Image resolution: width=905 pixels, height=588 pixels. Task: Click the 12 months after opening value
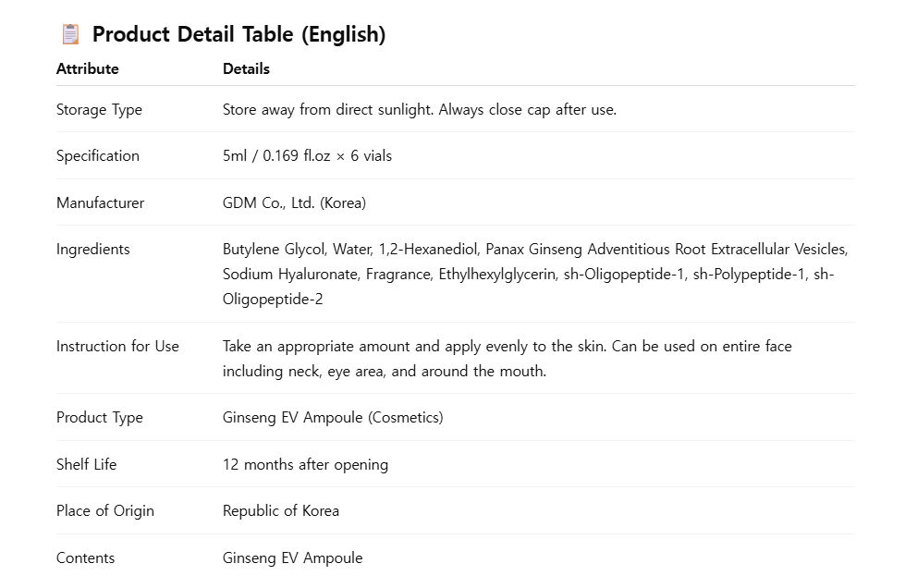coord(305,464)
